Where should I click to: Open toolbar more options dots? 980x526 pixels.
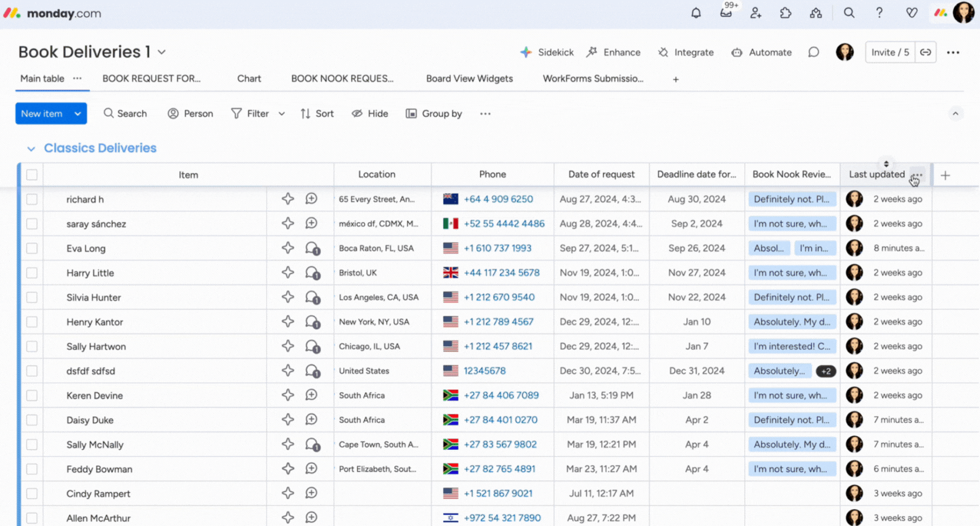tap(485, 113)
